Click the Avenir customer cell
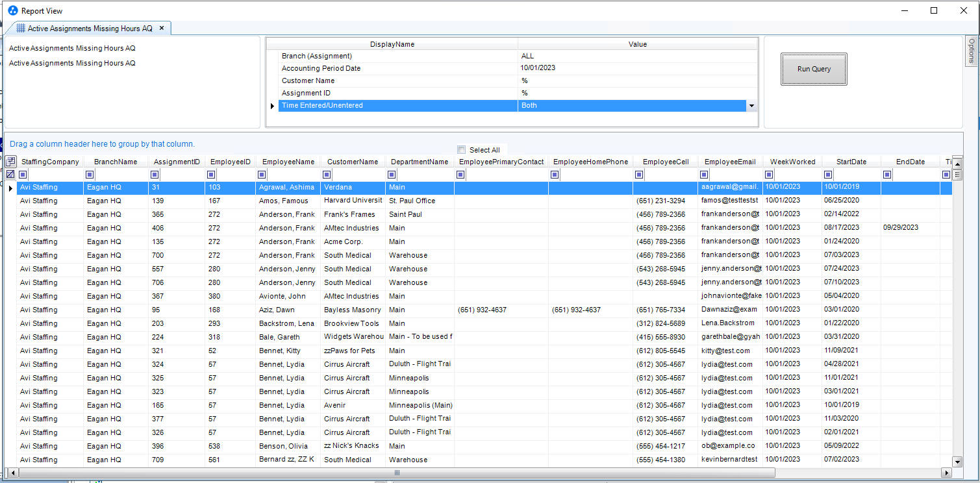The image size is (980, 483). coord(353,405)
